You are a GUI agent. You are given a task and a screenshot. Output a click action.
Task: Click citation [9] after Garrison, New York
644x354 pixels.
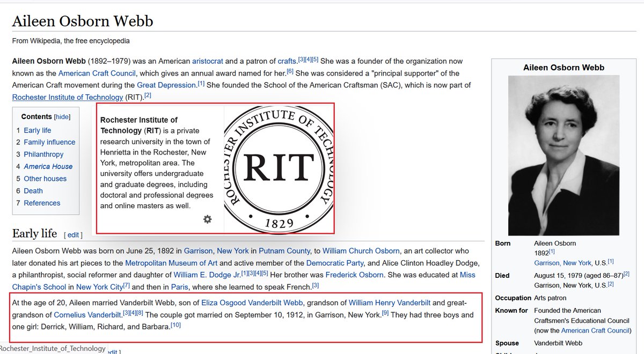pyautogui.click(x=385, y=313)
